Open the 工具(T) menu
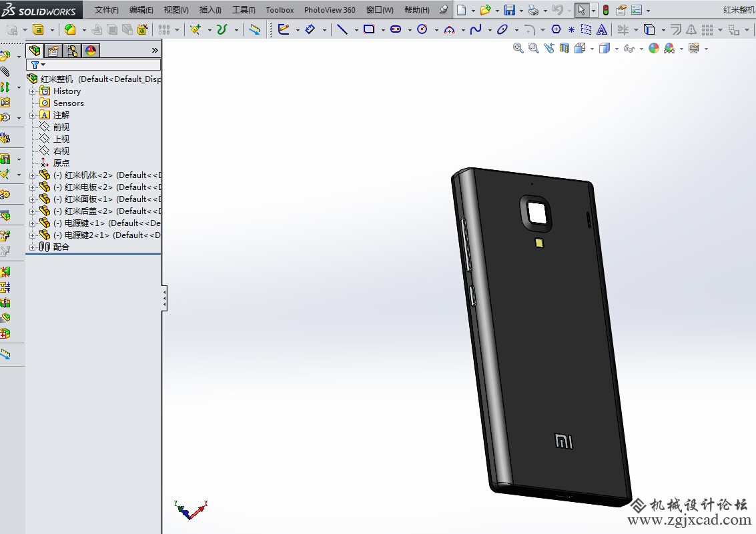Viewport: 756px width, 534px height. [x=244, y=9]
